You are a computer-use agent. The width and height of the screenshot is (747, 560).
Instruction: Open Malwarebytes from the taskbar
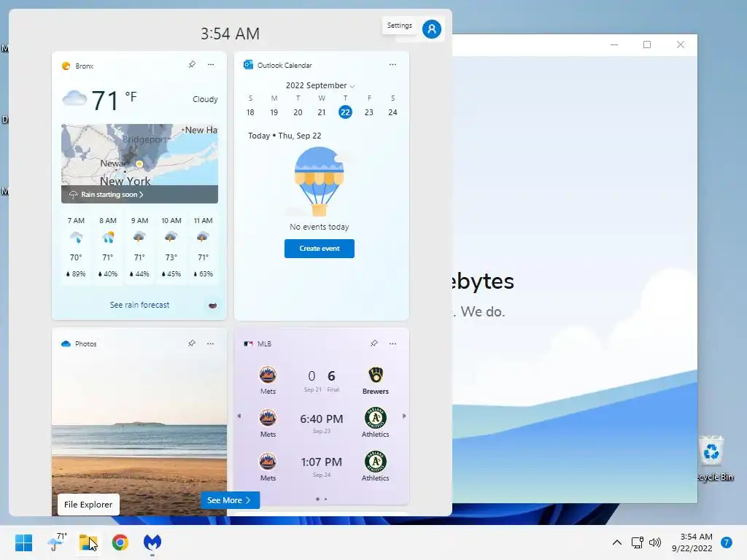pyautogui.click(x=152, y=542)
